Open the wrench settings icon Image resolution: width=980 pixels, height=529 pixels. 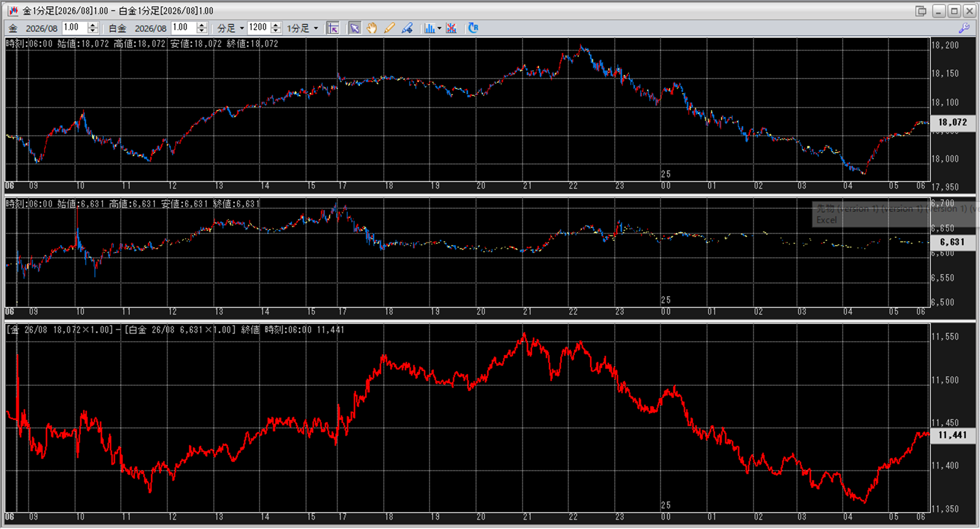[964, 28]
